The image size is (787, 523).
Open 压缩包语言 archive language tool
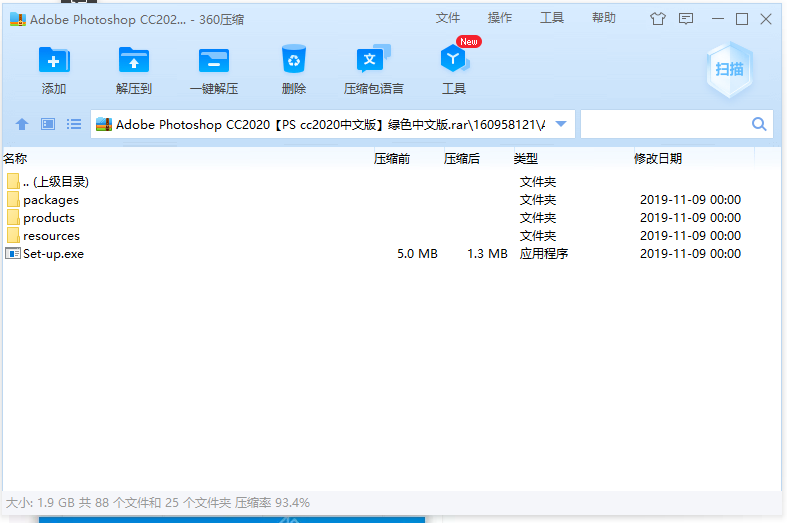click(x=373, y=60)
